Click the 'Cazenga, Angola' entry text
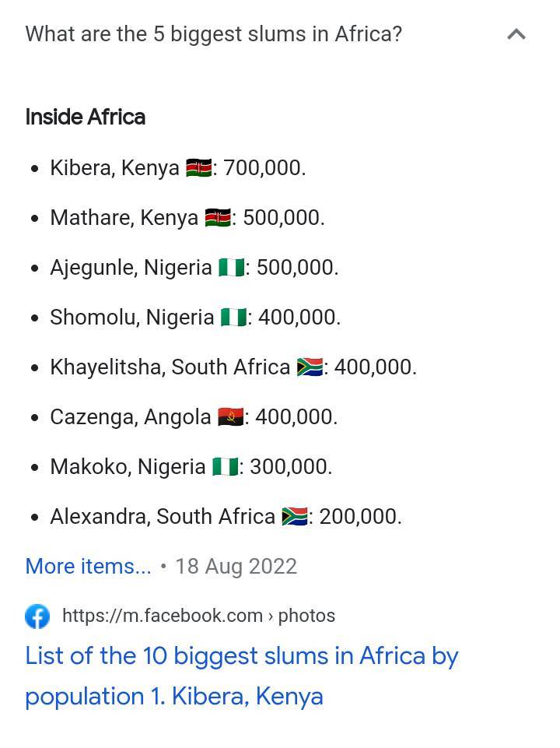This screenshot has width=560, height=748. point(131,417)
